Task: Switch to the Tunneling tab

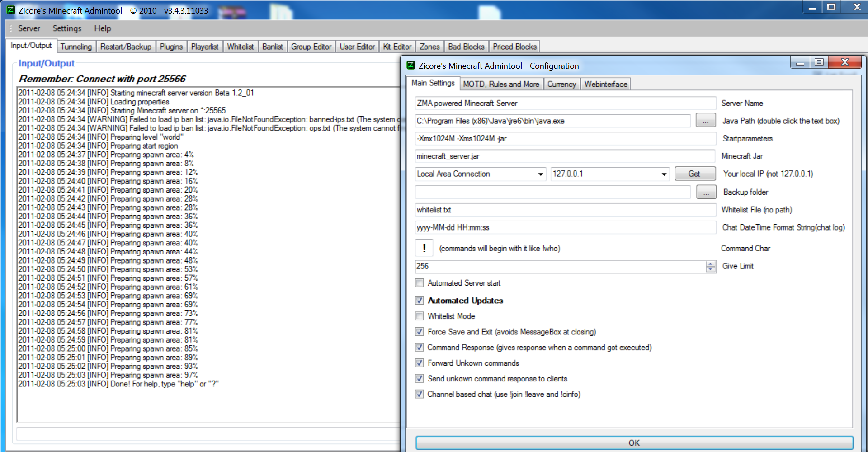Action: 76,47
